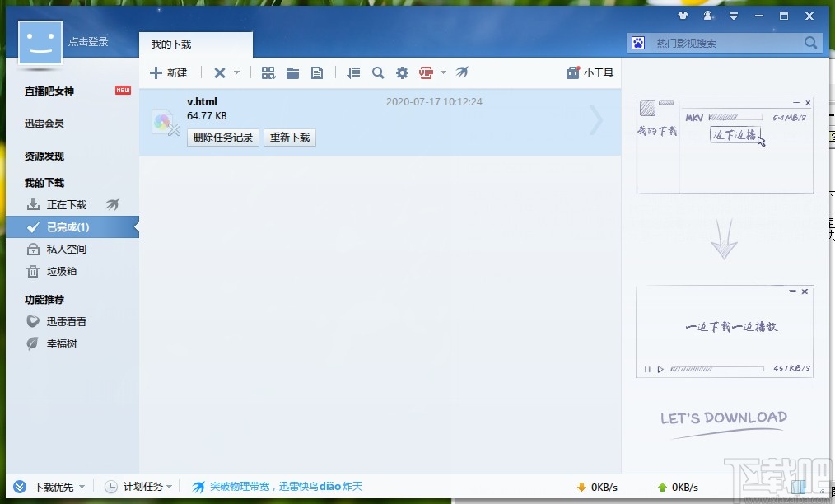
Task: Expand v.html task details chevron
Action: tap(596, 121)
